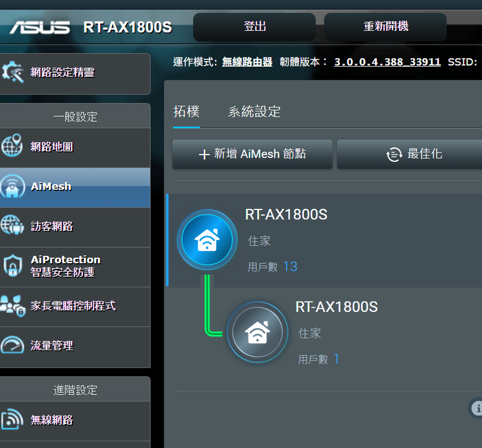The width and height of the screenshot is (482, 448).
Task: Open the firmware version 3.0.0.4.388_33911 link
Action: tap(387, 62)
